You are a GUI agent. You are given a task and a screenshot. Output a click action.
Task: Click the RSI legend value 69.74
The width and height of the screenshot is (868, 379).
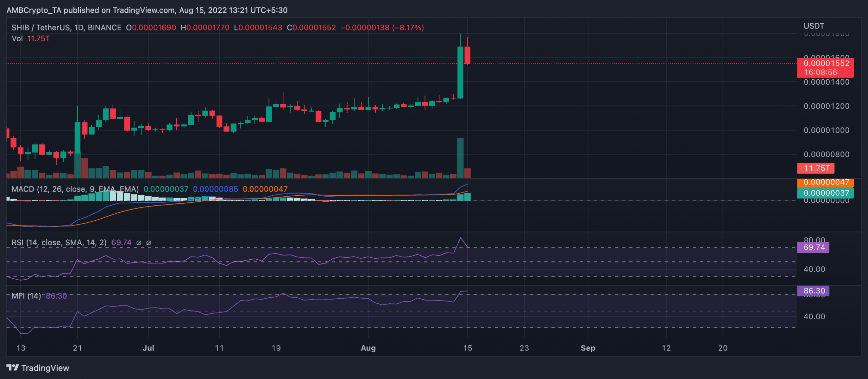click(121, 242)
